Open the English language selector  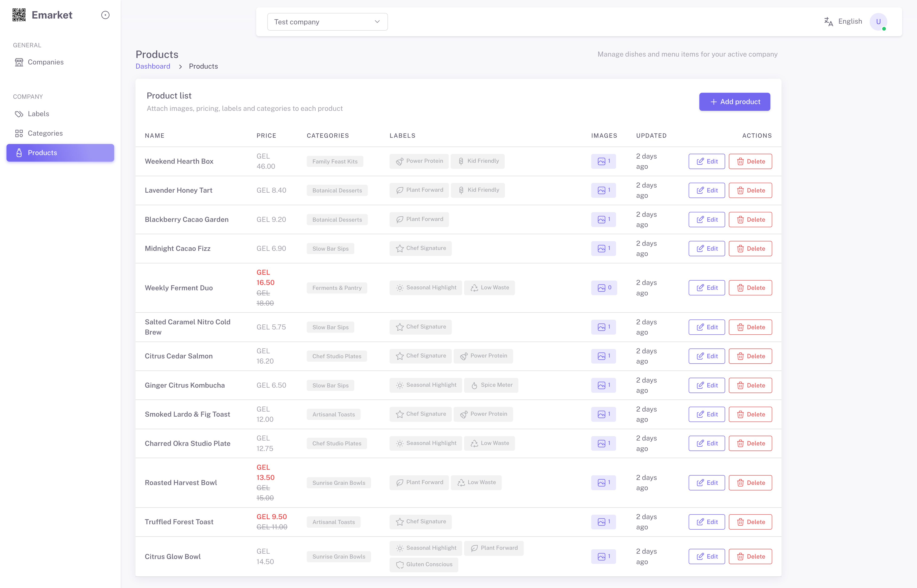(850, 21)
